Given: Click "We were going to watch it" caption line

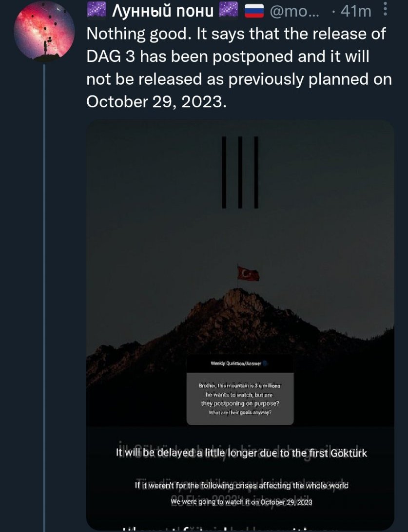Looking at the screenshot, I should tap(241, 502).
